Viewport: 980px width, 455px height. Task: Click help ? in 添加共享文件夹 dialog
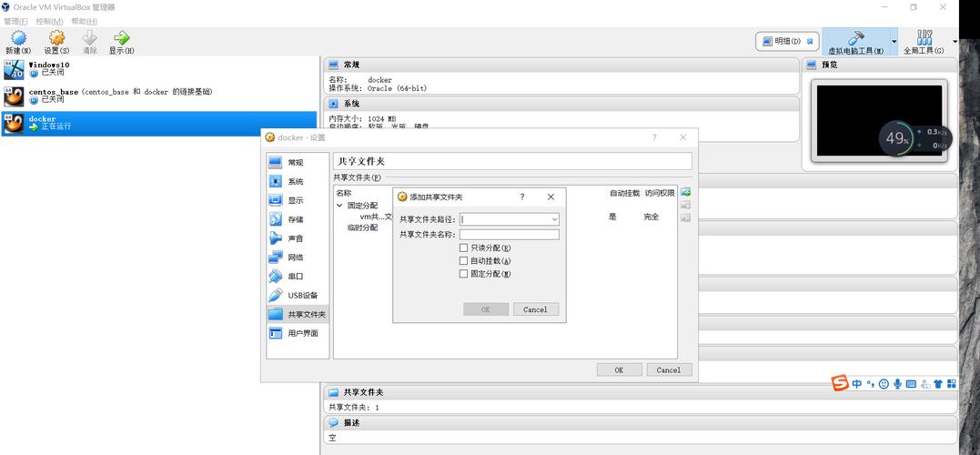[x=522, y=197]
